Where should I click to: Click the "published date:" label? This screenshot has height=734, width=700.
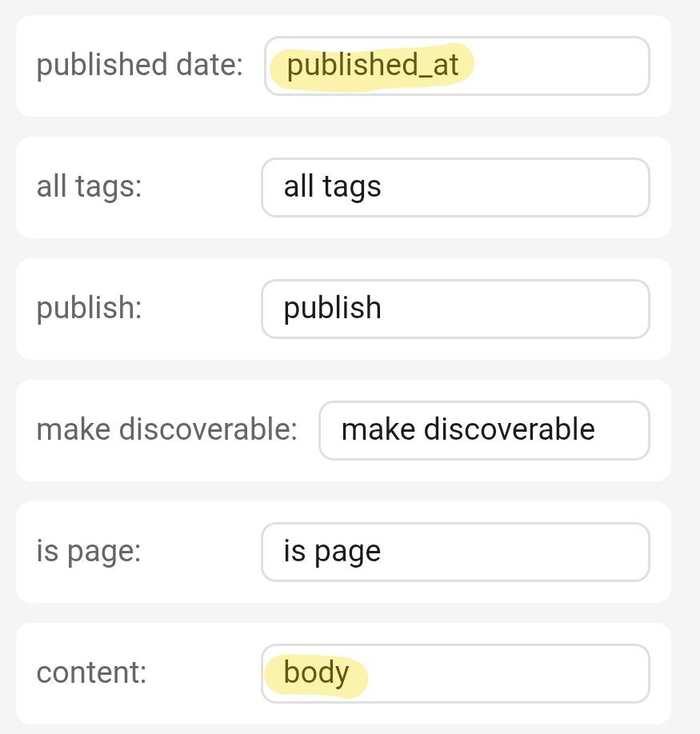(139, 66)
